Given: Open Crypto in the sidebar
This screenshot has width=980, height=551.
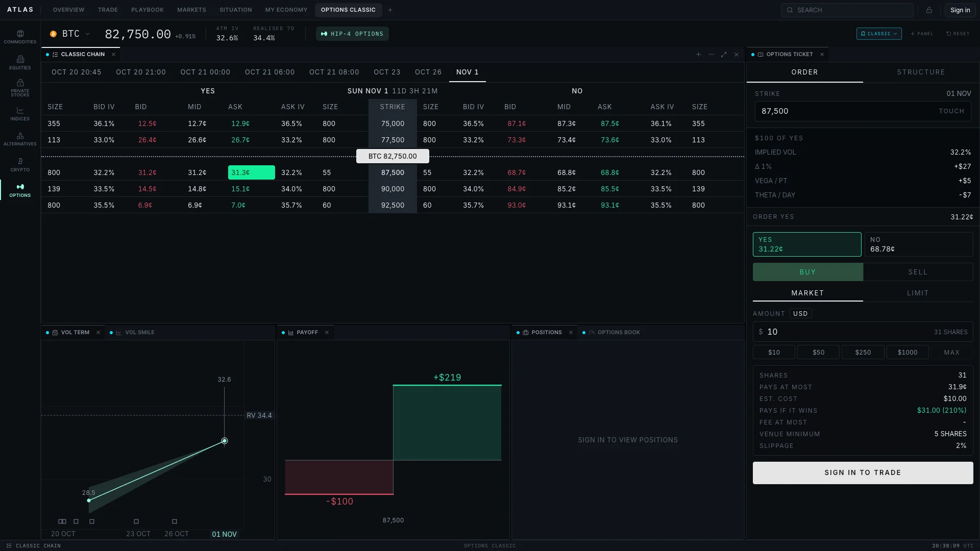Looking at the screenshot, I should (x=20, y=165).
